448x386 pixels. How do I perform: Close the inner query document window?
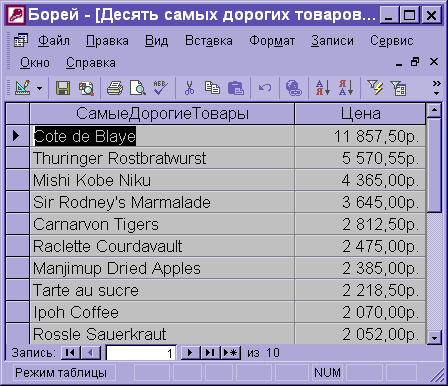click(x=434, y=62)
